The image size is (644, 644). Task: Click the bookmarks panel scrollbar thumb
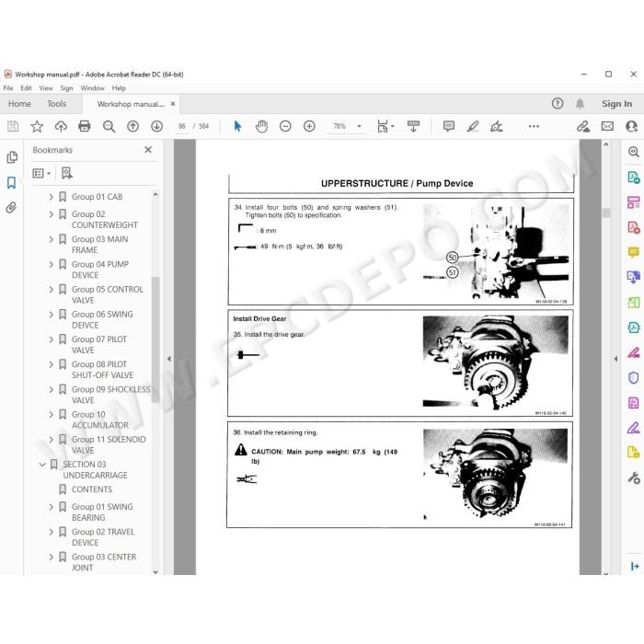click(155, 339)
